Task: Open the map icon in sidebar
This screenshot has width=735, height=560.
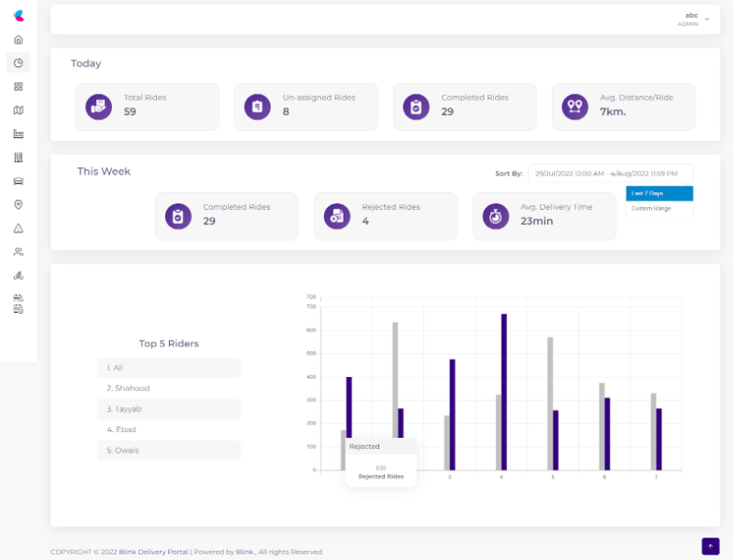Action: click(x=18, y=110)
